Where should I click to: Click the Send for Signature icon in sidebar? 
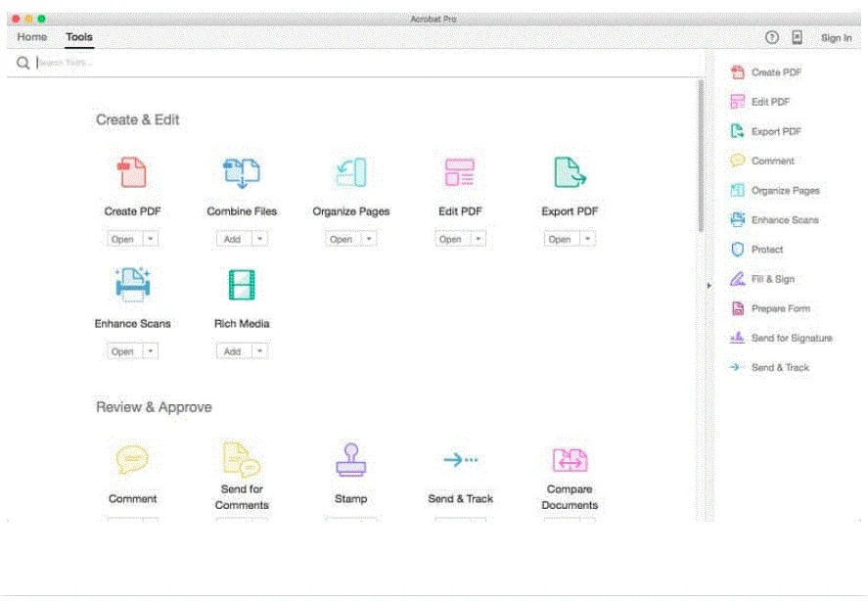[737, 338]
